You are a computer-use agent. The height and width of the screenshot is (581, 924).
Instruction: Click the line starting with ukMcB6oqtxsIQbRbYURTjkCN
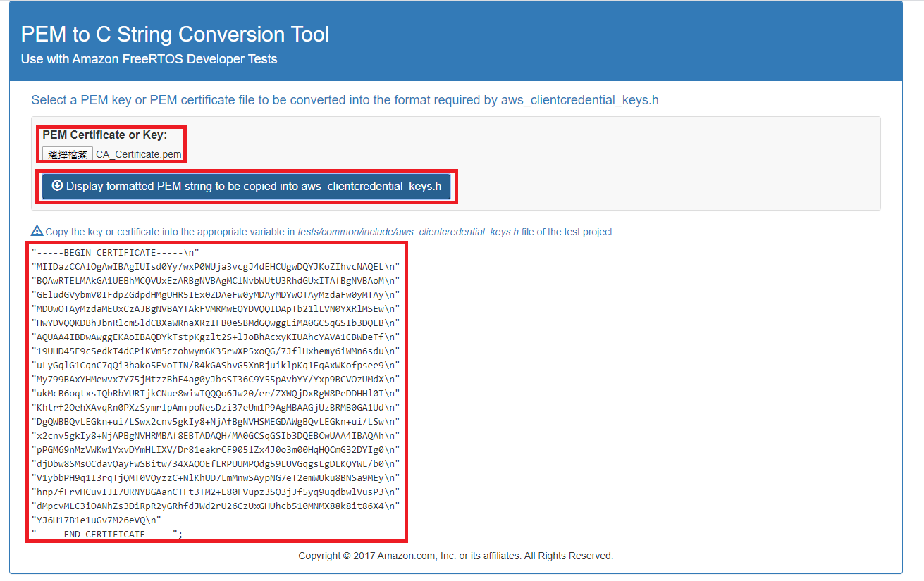coord(216,393)
